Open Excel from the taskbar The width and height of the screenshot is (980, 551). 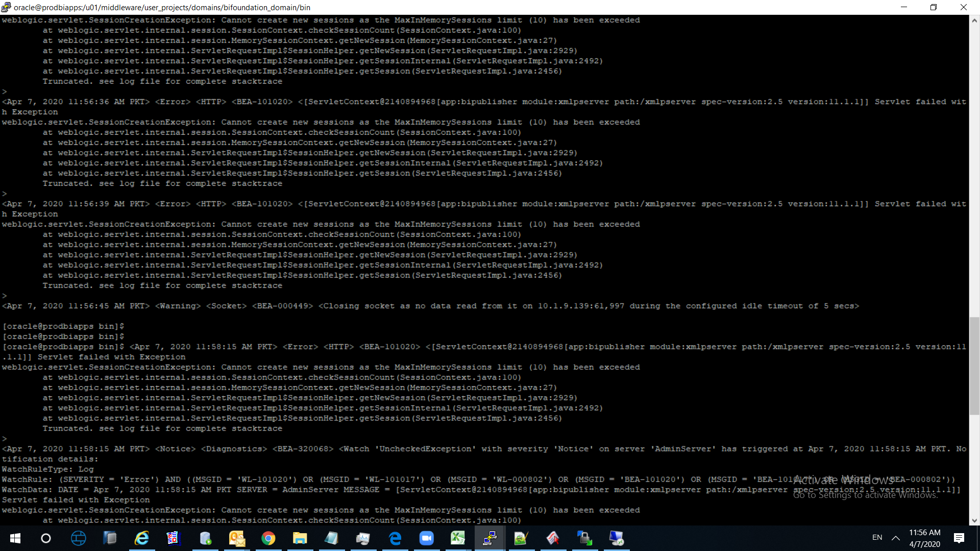[x=458, y=538]
